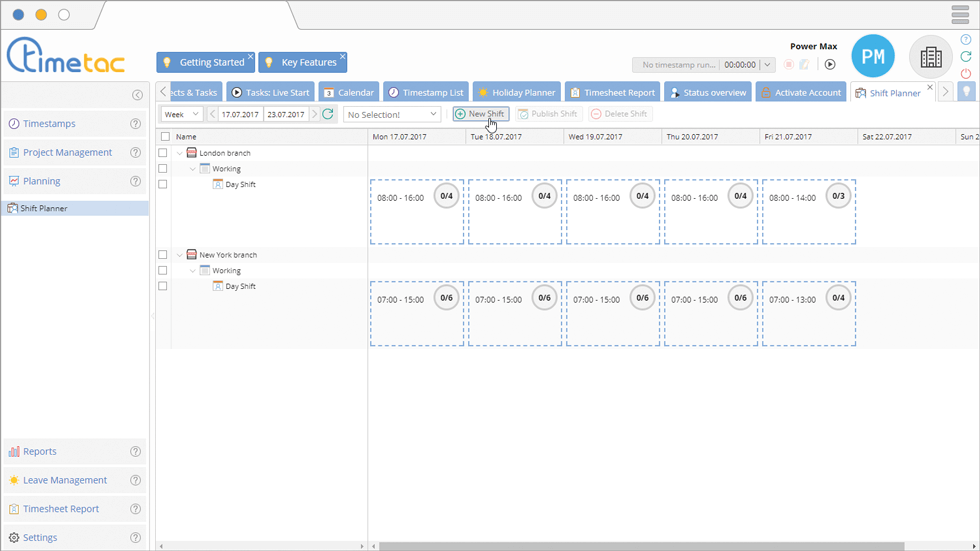Screen dimensions: 980x551
Task: Open the No Selection! dropdown
Action: pos(391,114)
